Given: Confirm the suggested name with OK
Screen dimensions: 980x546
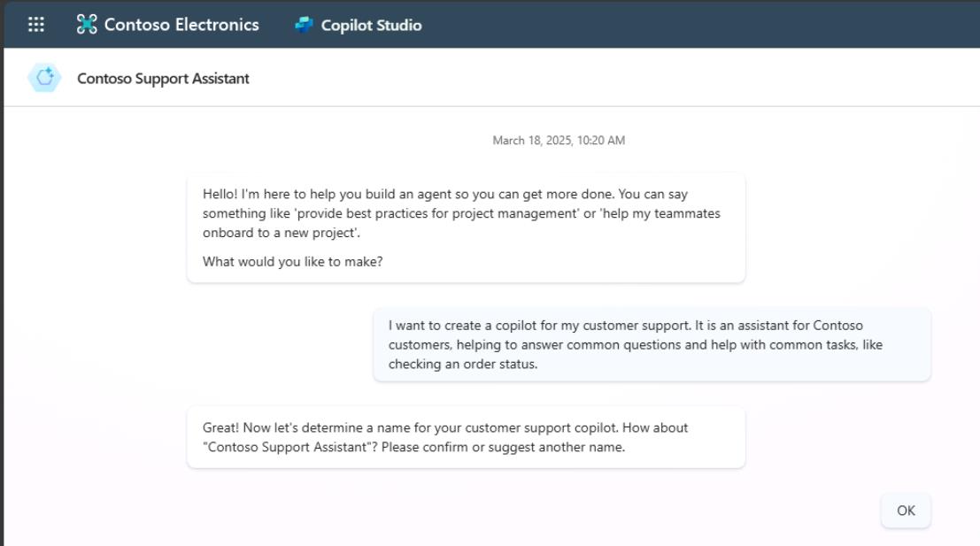Looking at the screenshot, I should pos(906,511).
